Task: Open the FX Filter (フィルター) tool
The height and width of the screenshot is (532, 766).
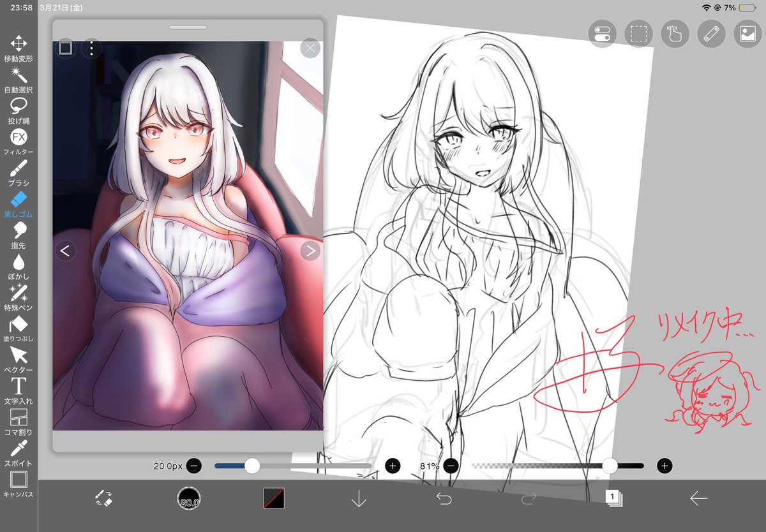Action: [x=19, y=142]
